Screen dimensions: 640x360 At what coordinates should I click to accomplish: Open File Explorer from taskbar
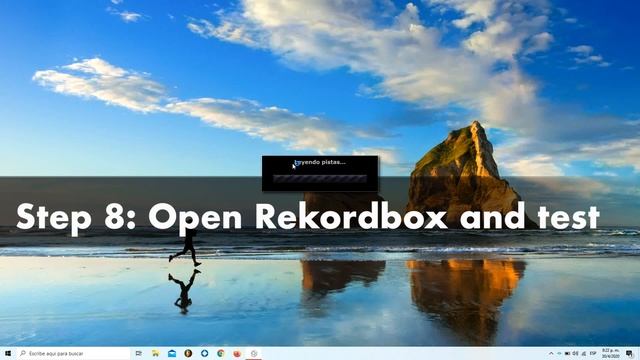coord(156,353)
